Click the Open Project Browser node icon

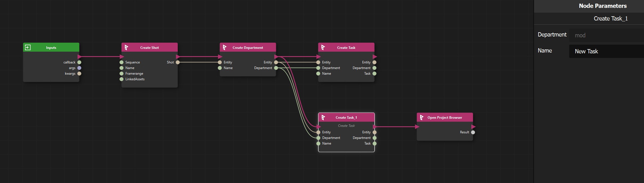coord(421,117)
